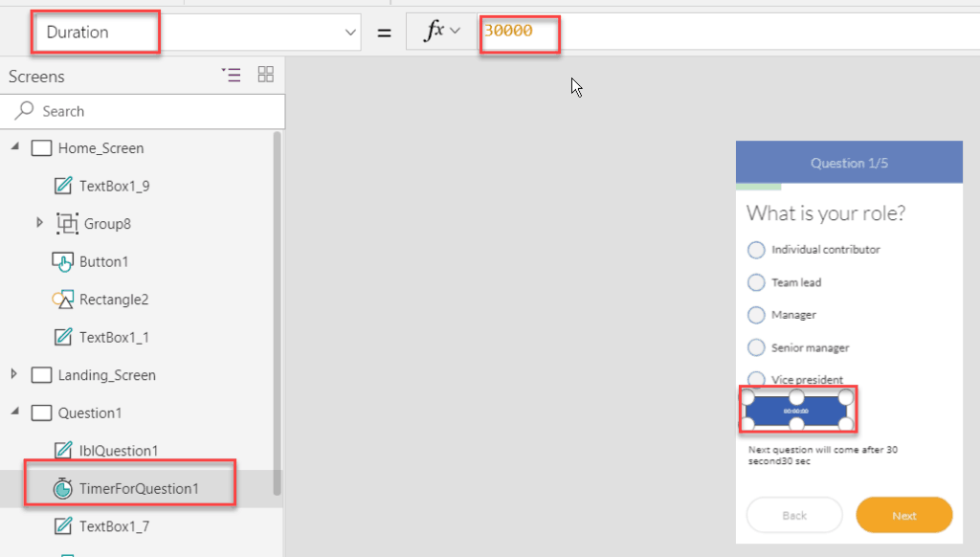Click the TextBox1_1 label icon
Screen dimensions: 980x557
[63, 337]
